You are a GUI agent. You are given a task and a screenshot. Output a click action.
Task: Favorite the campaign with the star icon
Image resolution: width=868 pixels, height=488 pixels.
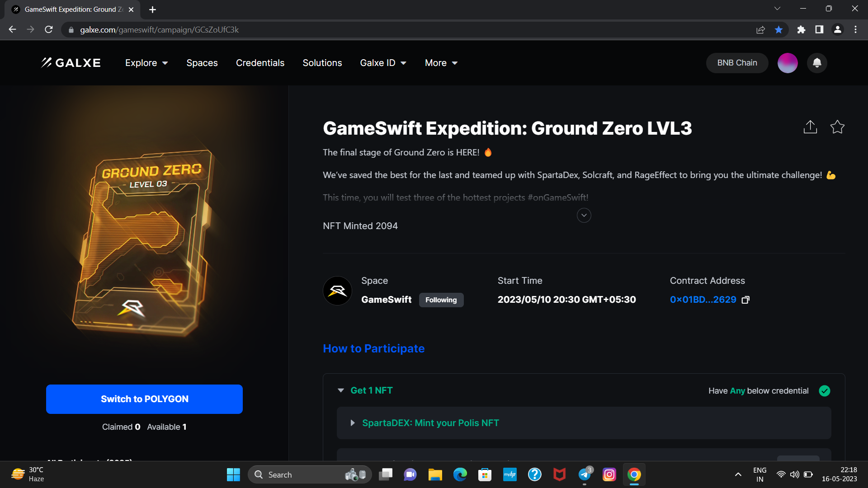(837, 127)
